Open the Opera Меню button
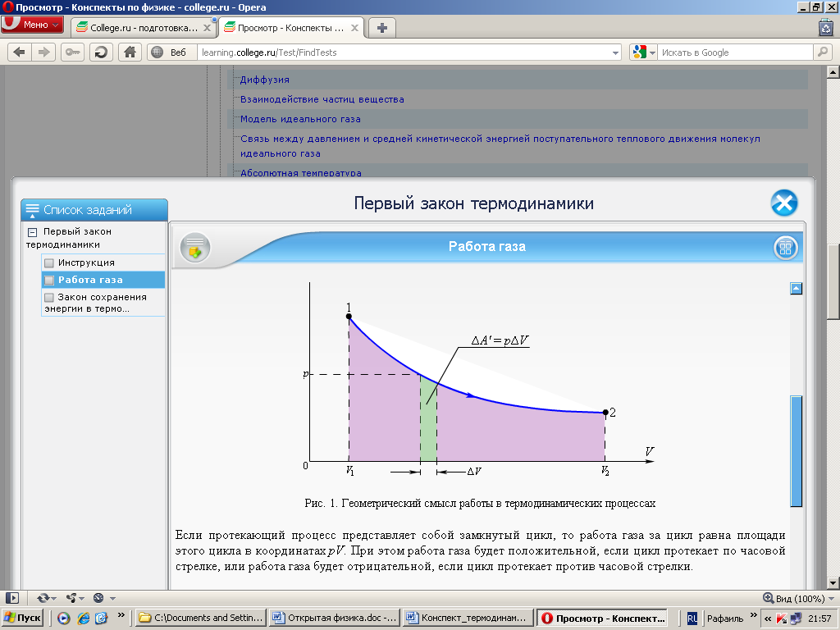This screenshot has height=630, width=840. 32,25
